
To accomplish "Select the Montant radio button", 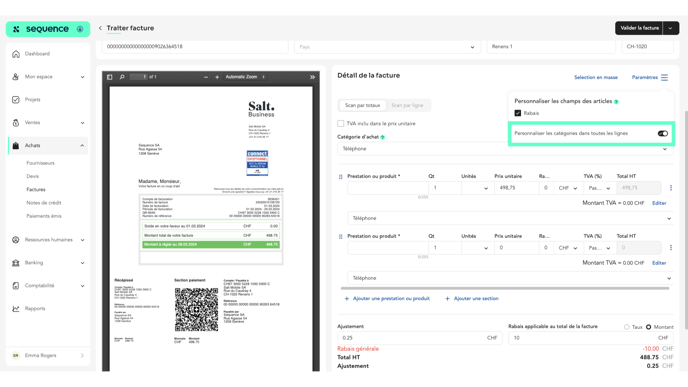I will 649,327.
